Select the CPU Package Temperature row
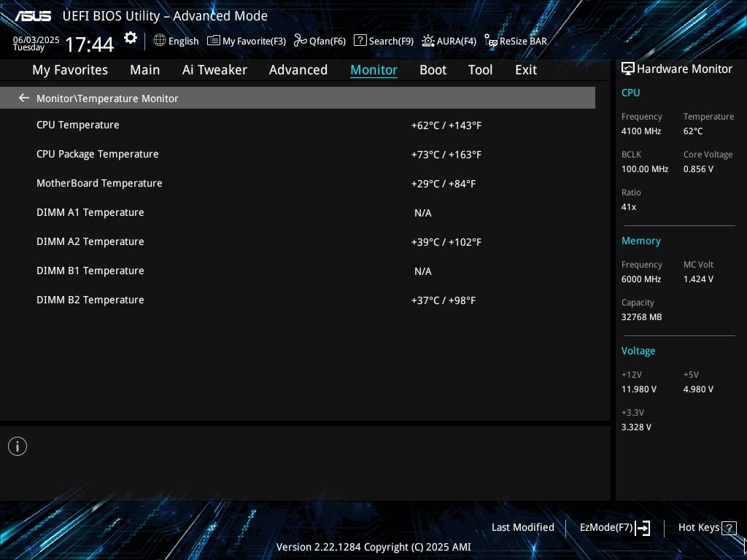Image resolution: width=747 pixels, height=560 pixels. (x=298, y=155)
